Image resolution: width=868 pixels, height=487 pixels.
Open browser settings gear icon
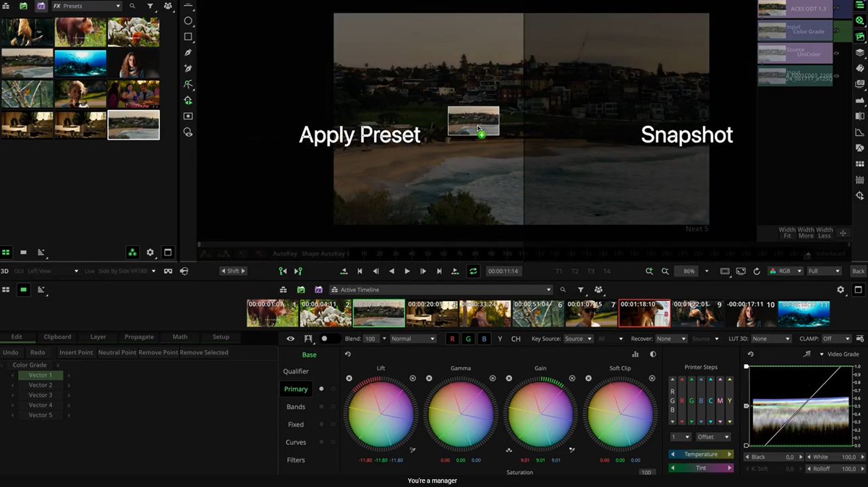coord(150,253)
